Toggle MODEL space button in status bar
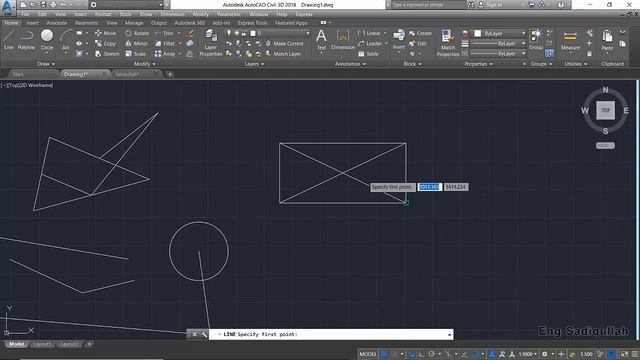The image size is (640, 360). click(368, 354)
